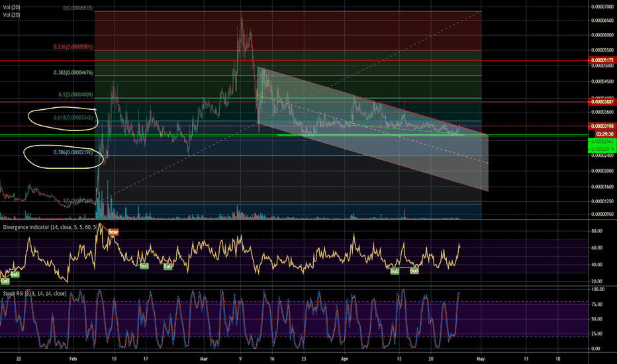617x364 pixels.
Task: Click date 9 on the time axis
Action: (240, 359)
